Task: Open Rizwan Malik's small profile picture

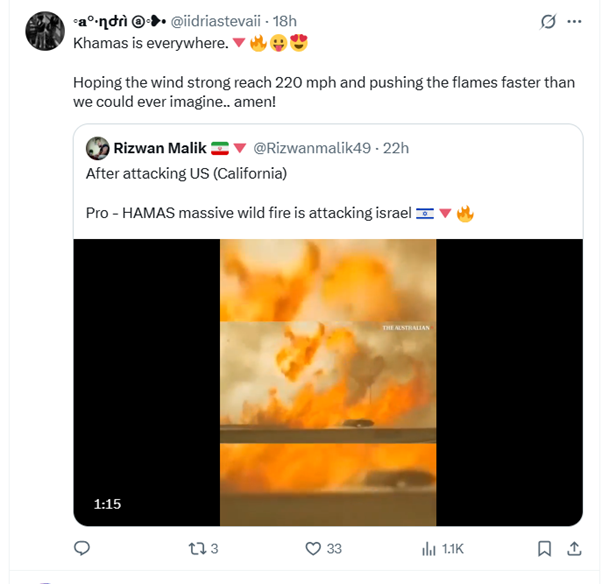Action: coord(98,148)
